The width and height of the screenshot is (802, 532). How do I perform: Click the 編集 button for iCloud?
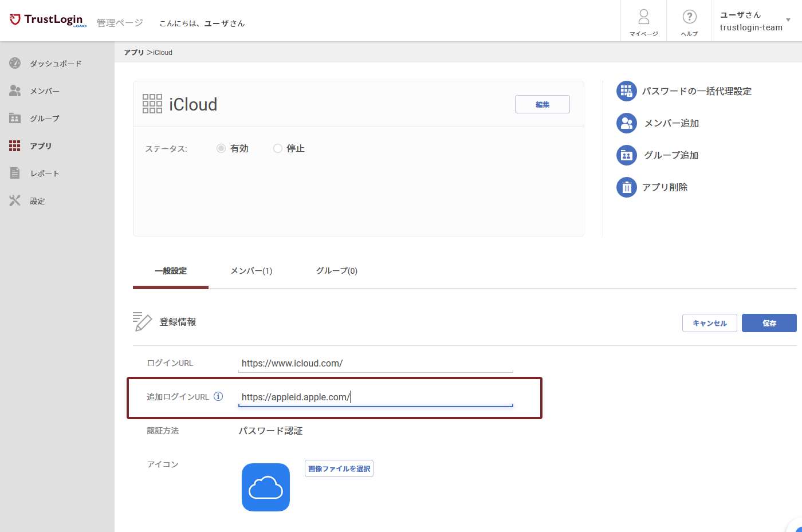point(542,104)
